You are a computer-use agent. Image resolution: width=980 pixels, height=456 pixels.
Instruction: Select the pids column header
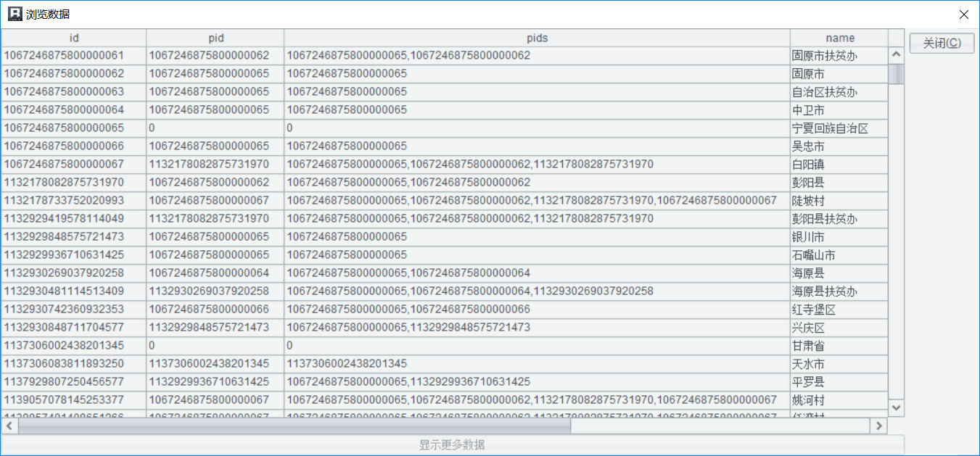pyautogui.click(x=538, y=38)
